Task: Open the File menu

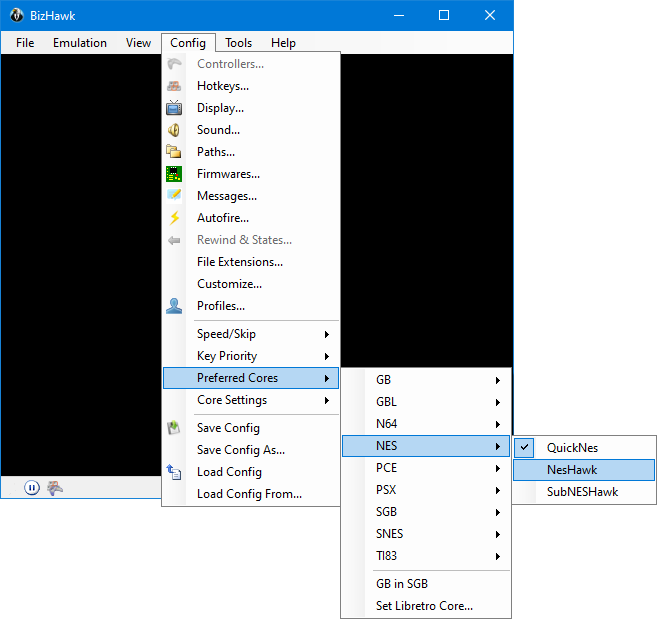Action: tap(25, 43)
